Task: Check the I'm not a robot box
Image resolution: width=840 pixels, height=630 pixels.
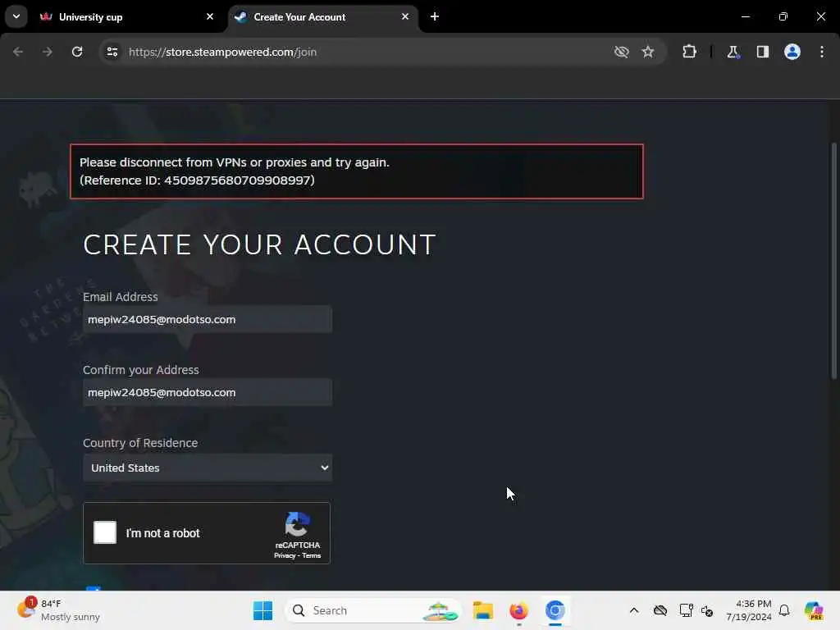Action: (104, 532)
